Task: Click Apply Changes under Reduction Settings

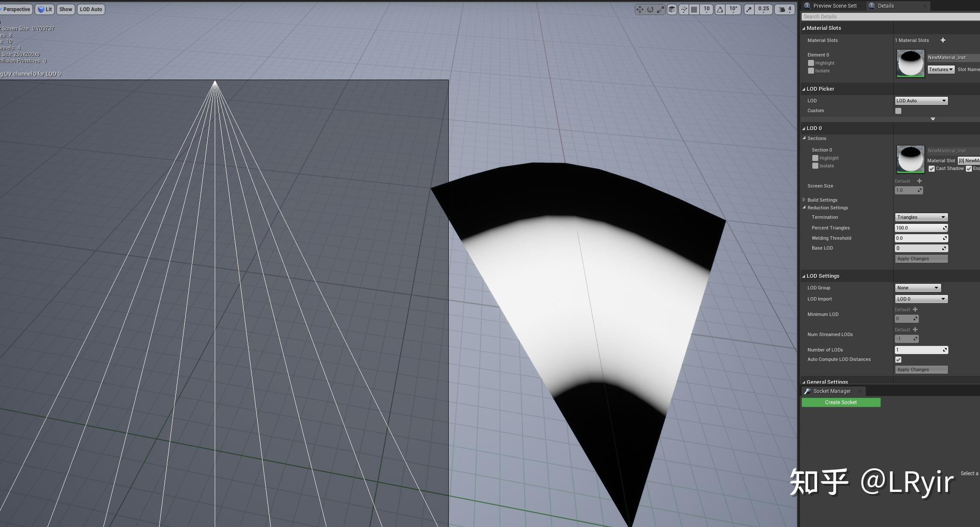Action: click(x=921, y=259)
